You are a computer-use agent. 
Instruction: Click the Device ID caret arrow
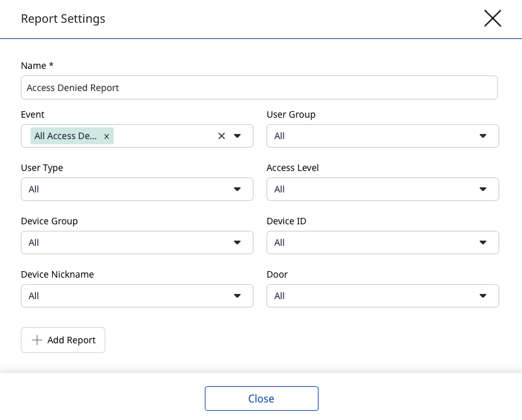point(482,243)
